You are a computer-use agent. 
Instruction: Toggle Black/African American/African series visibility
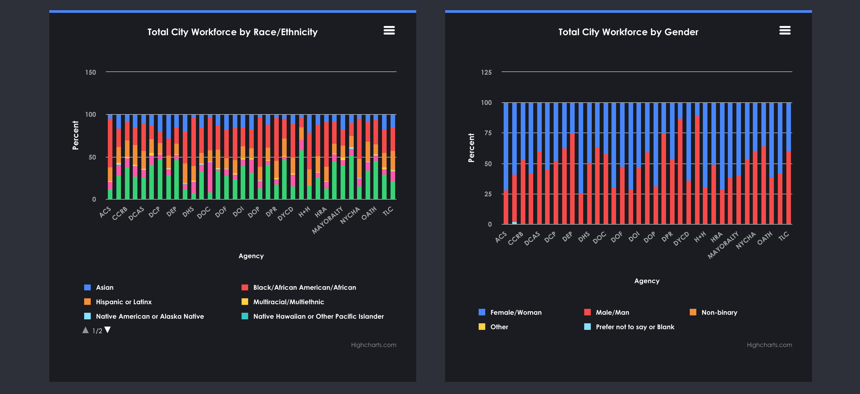coord(305,287)
